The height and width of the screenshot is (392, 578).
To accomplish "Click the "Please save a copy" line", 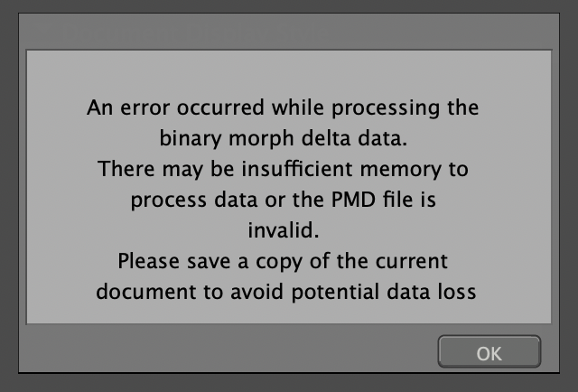I will pos(283,261).
